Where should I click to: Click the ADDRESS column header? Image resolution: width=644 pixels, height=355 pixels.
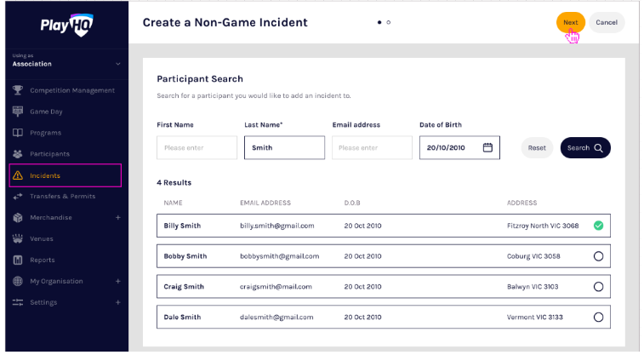coord(521,203)
